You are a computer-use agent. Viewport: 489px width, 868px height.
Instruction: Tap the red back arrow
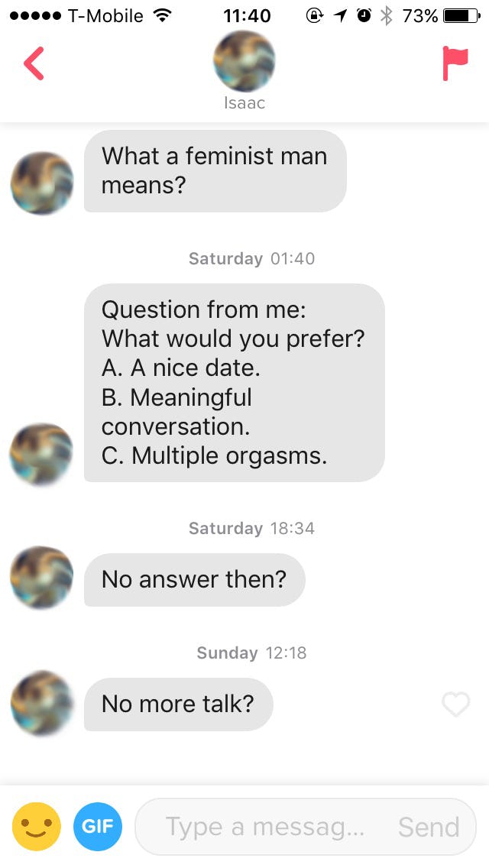pyautogui.click(x=34, y=64)
